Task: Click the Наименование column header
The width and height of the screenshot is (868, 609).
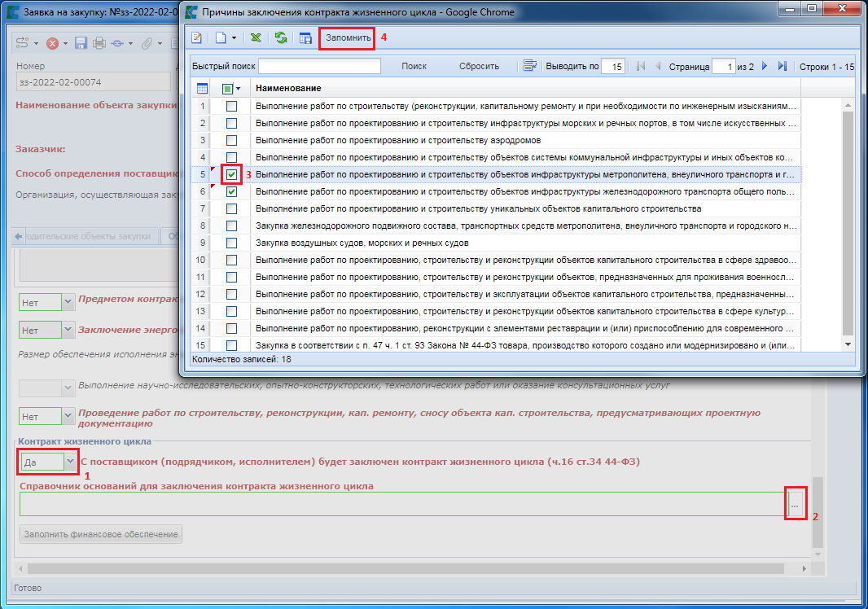Action: tap(288, 88)
